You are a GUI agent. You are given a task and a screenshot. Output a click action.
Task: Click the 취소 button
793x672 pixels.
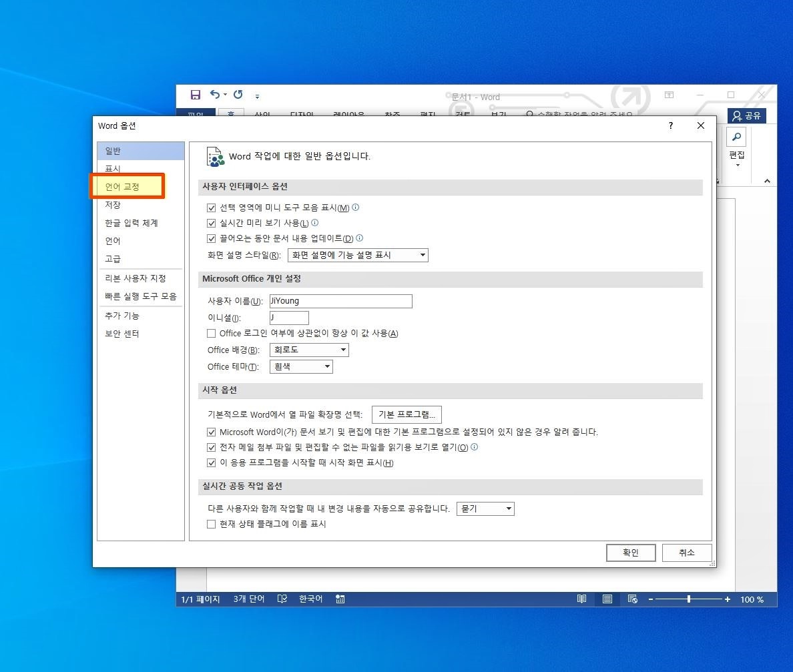(687, 553)
